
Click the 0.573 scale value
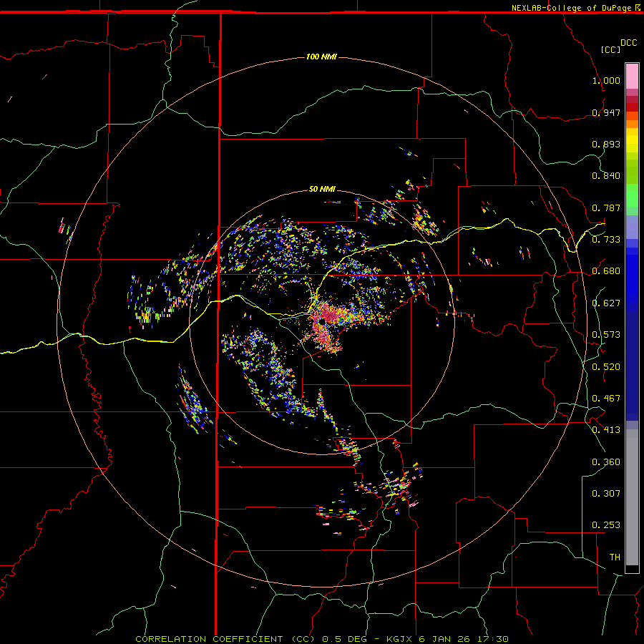coord(606,335)
